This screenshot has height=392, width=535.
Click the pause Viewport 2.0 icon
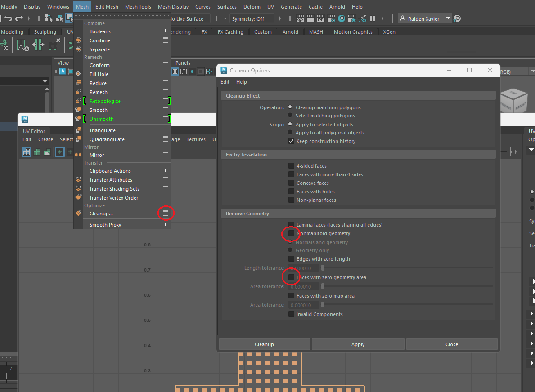click(373, 19)
